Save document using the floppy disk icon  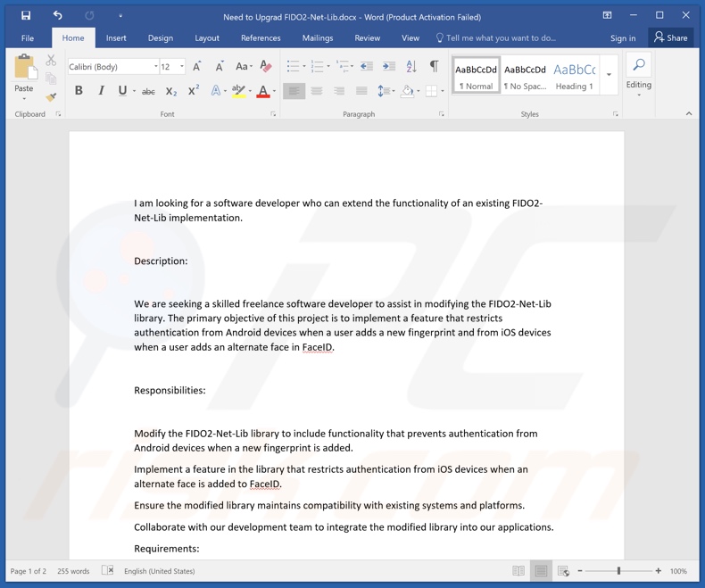tap(26, 16)
